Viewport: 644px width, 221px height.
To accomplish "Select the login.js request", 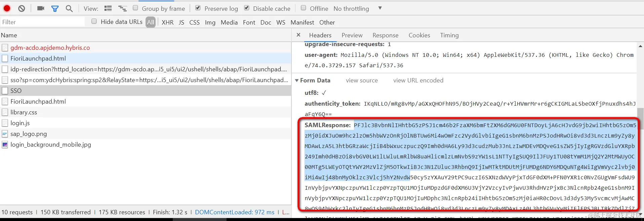I will (x=146, y=123).
